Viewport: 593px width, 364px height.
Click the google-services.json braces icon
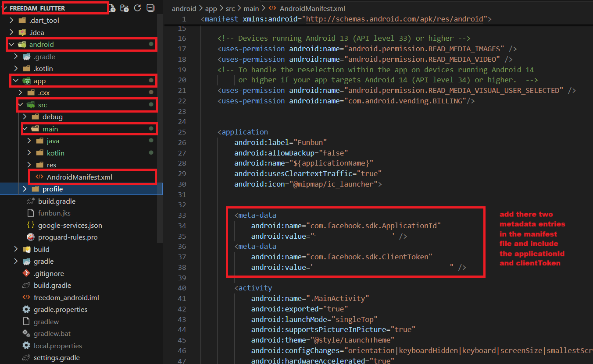pyautogui.click(x=30, y=225)
